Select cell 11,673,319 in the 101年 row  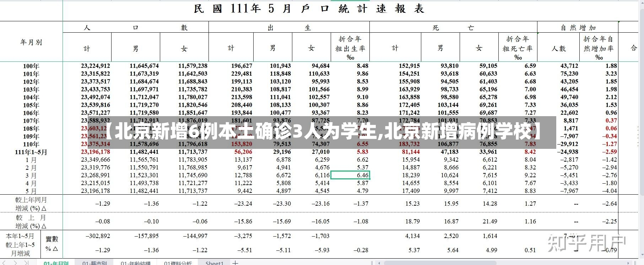tap(144, 74)
